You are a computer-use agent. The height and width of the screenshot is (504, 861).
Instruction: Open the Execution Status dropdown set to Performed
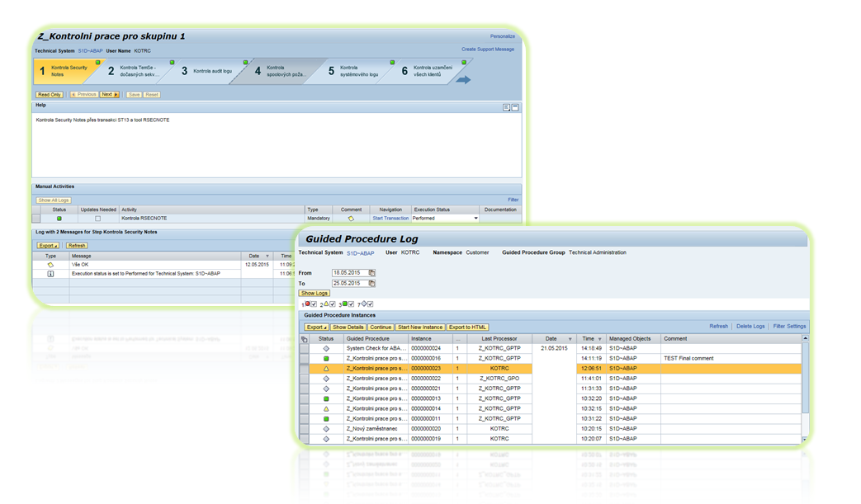coord(475,219)
